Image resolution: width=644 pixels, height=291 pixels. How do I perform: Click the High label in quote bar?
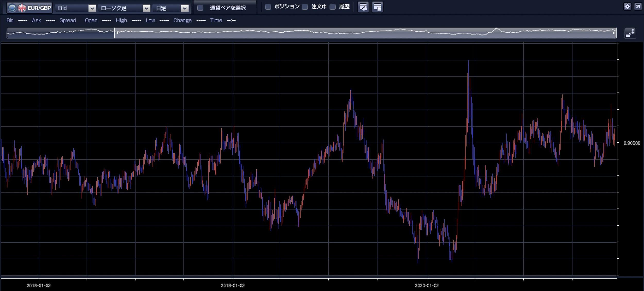(121, 20)
